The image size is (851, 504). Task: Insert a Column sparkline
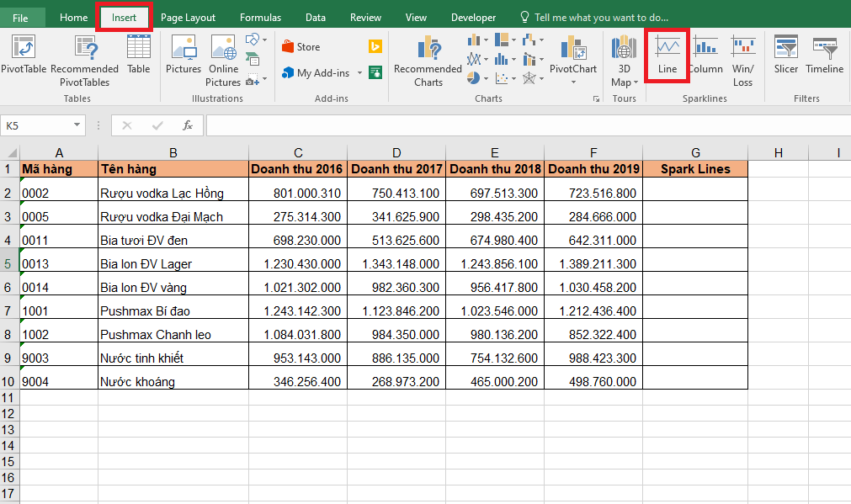[705, 55]
